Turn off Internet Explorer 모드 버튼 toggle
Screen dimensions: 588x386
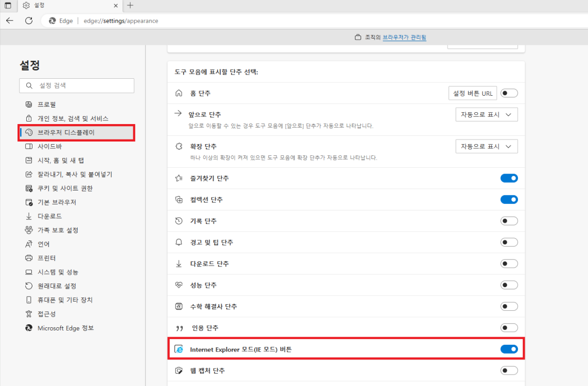click(x=509, y=349)
